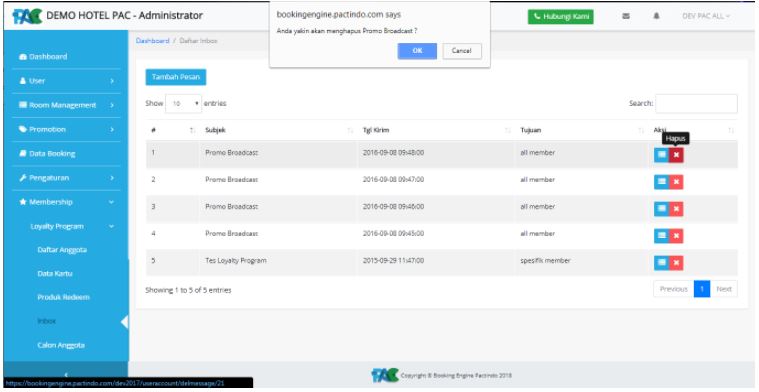Select Daftar Anggota submenu item

point(62,250)
